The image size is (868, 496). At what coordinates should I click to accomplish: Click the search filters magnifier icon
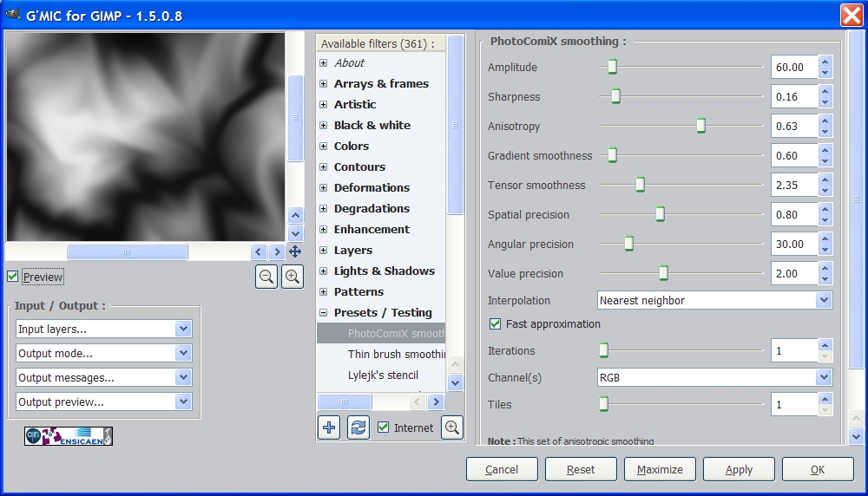pyautogui.click(x=452, y=427)
